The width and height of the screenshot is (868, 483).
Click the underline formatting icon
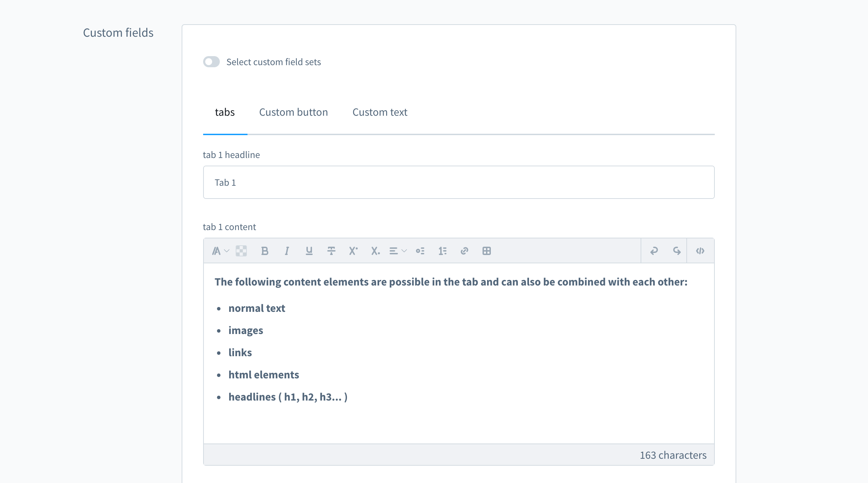[x=309, y=251]
